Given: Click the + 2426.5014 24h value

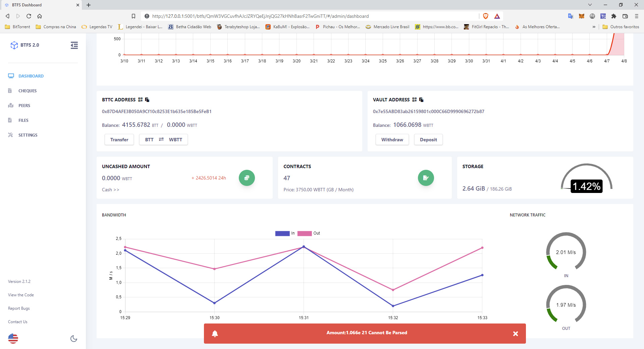Looking at the screenshot, I should pyautogui.click(x=209, y=178).
